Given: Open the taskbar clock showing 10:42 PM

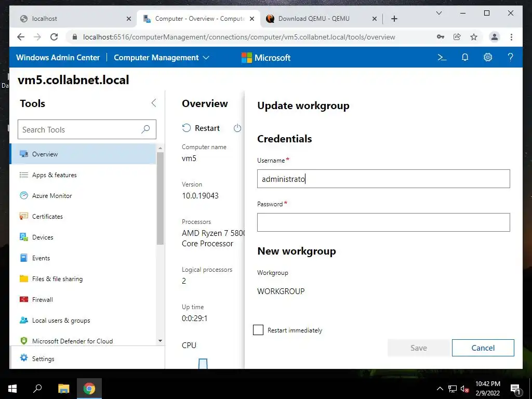Looking at the screenshot, I should tap(487, 389).
